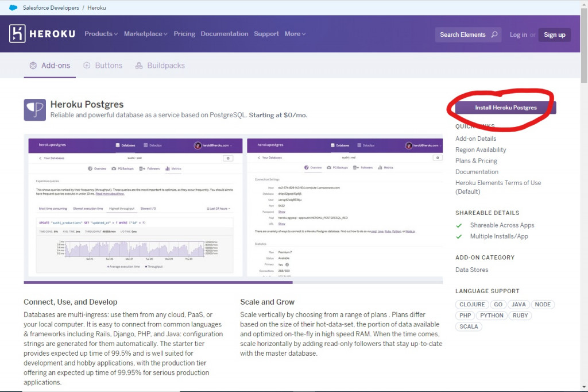The height and width of the screenshot is (392, 588).
Task: Open Heroku Elements Terms of Use link
Action: pyautogui.click(x=498, y=187)
